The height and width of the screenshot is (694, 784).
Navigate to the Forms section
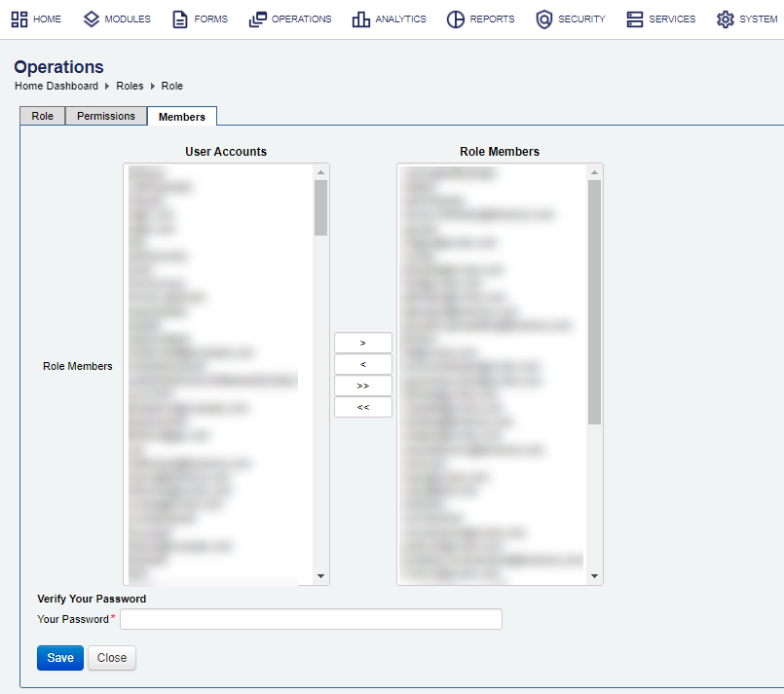point(199,18)
